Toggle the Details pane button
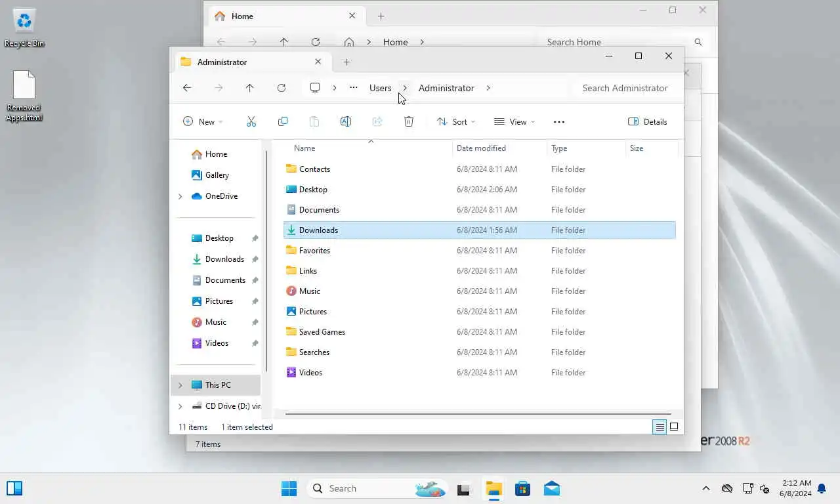 coord(648,121)
